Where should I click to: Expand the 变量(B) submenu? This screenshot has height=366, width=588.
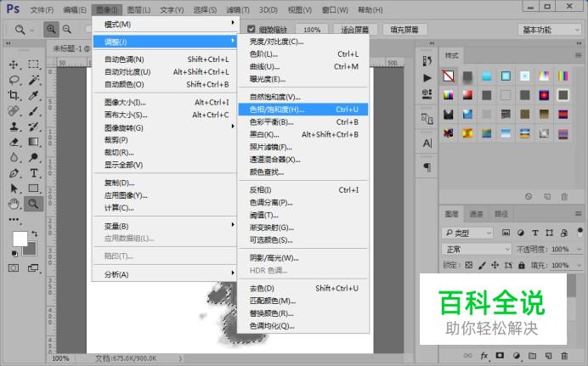coord(165,226)
